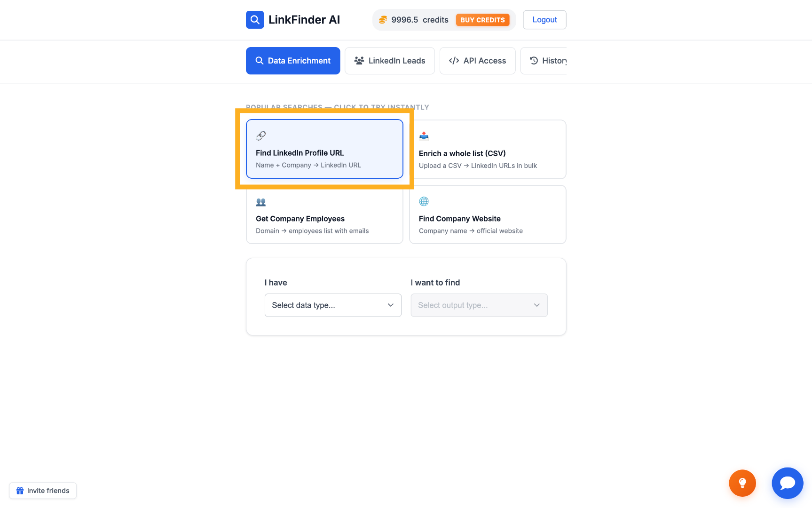This screenshot has width=812, height=508.
Task: Click the gold coins credits icon
Action: tap(383, 20)
